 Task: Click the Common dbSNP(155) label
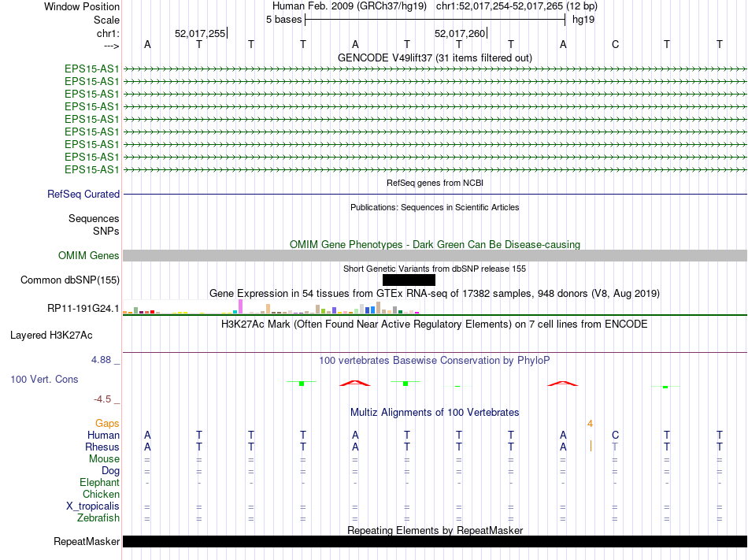click(69, 280)
